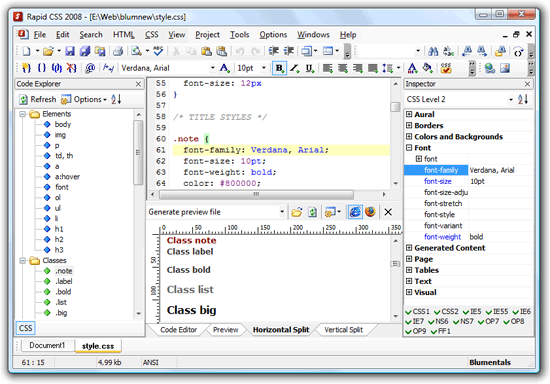Run the spell check ABC icon
Viewport: 550px width, 384px height.
click(x=159, y=51)
